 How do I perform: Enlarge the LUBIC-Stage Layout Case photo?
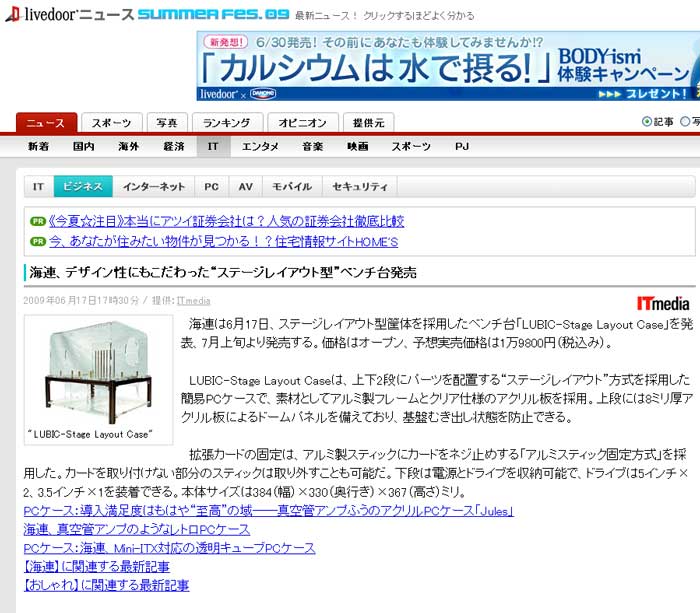tap(98, 371)
